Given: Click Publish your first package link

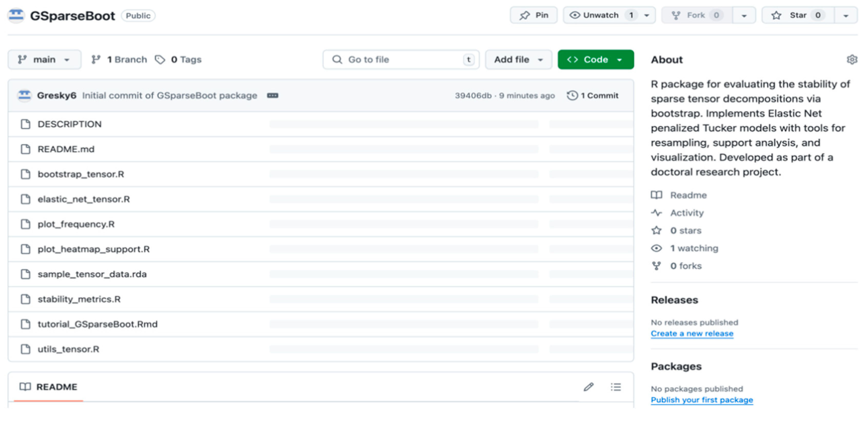Looking at the screenshot, I should coord(702,400).
